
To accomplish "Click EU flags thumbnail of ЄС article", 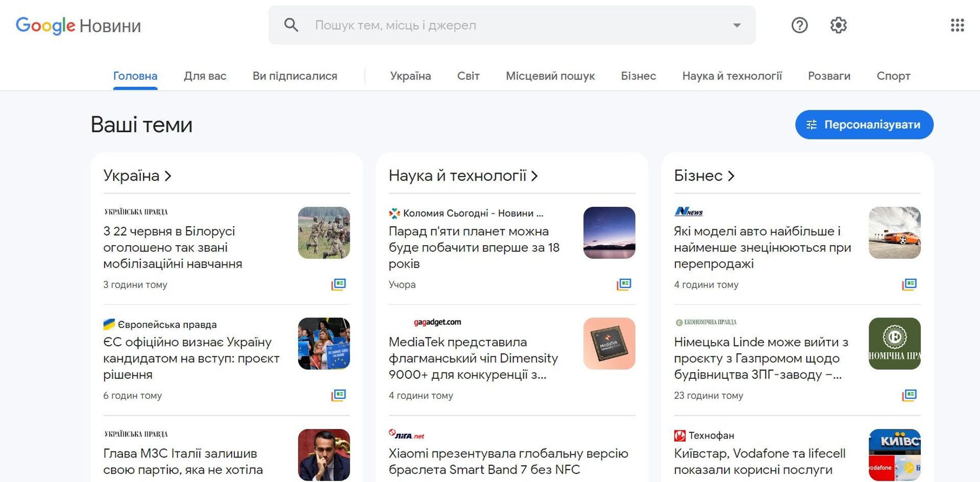I will [x=324, y=344].
